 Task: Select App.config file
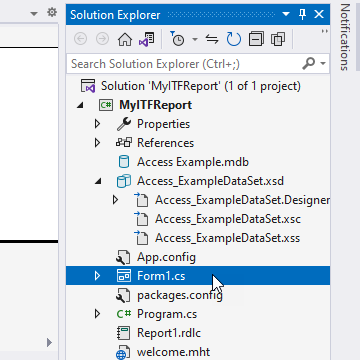[x=166, y=257]
